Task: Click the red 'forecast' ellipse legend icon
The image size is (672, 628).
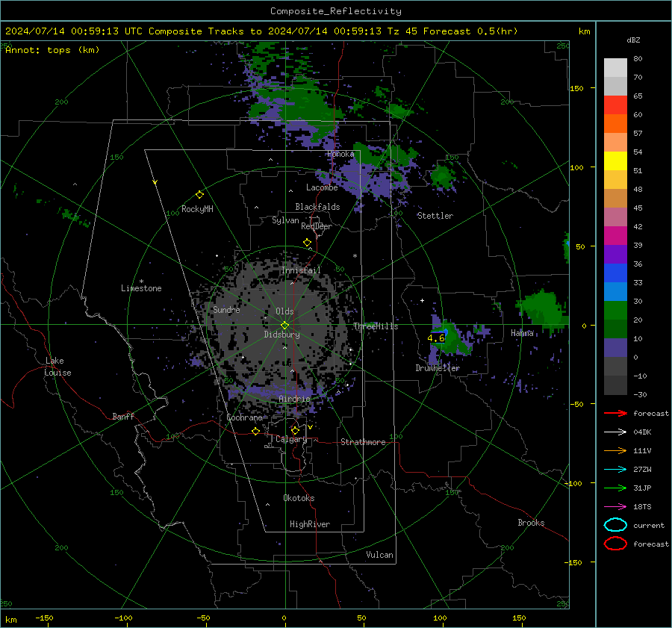Action: 615,544
